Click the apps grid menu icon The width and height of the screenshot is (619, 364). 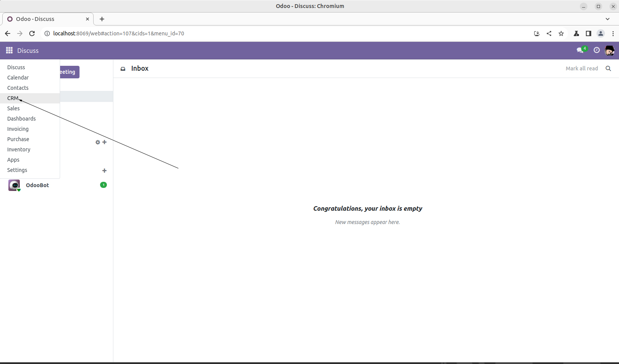point(10,51)
